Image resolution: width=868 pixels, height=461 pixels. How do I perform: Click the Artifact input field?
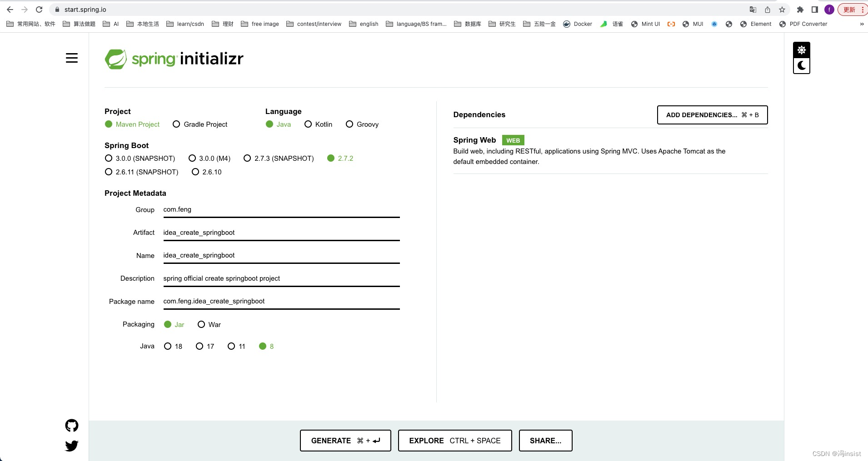tap(281, 233)
